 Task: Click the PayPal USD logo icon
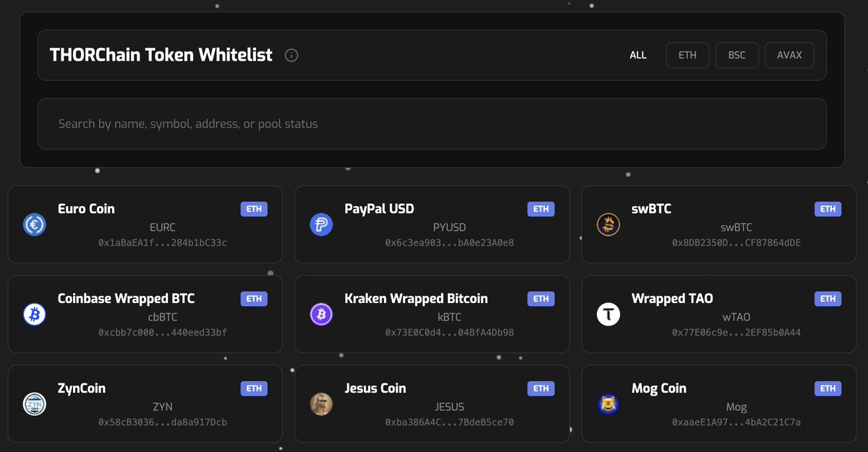321,225
